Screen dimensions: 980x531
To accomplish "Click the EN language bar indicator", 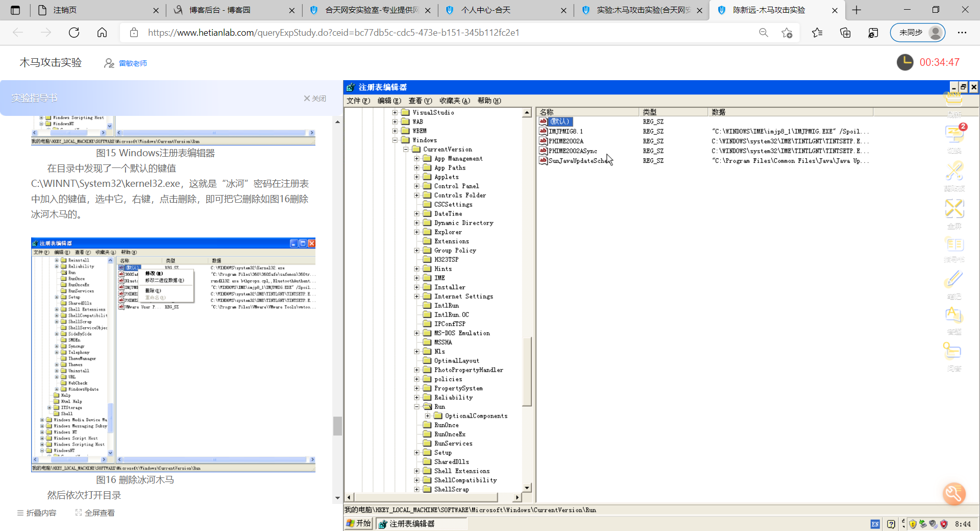I will point(875,524).
